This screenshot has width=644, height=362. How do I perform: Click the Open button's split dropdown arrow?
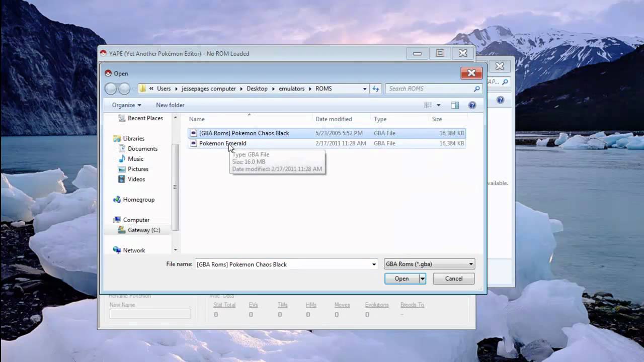tap(423, 279)
